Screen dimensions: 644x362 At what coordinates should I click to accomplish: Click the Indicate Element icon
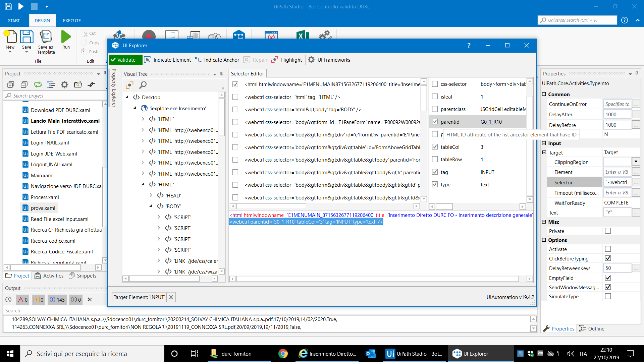(x=147, y=60)
